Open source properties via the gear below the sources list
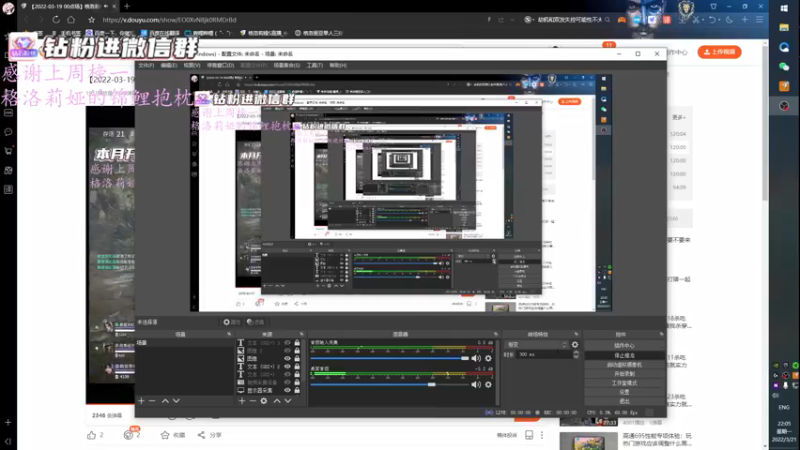This screenshot has height=450, width=800. pos(264,401)
